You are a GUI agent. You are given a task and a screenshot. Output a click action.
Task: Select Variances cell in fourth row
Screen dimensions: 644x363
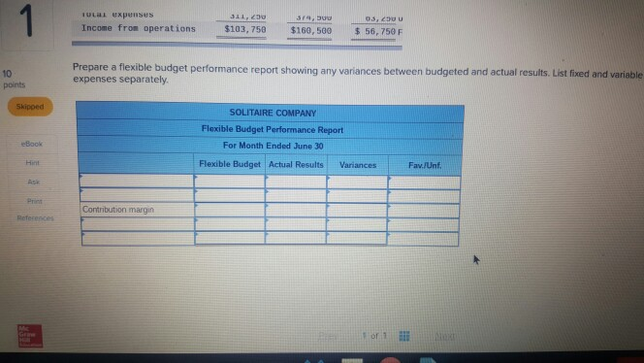357,224
